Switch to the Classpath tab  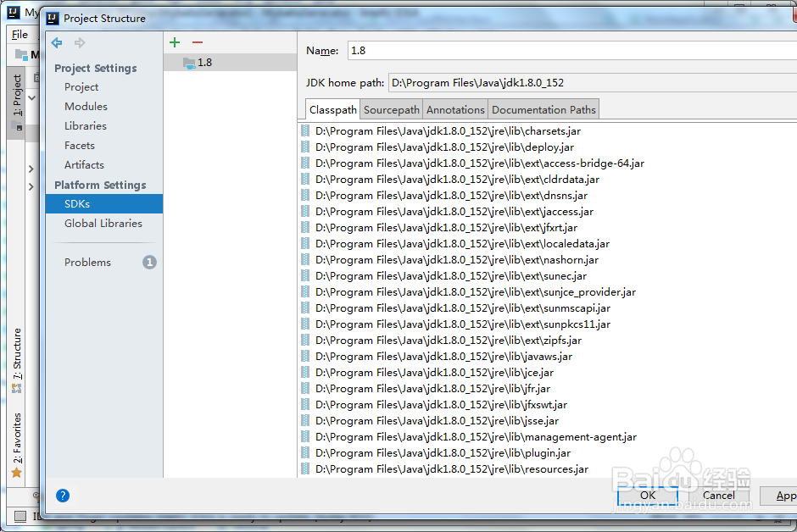333,109
